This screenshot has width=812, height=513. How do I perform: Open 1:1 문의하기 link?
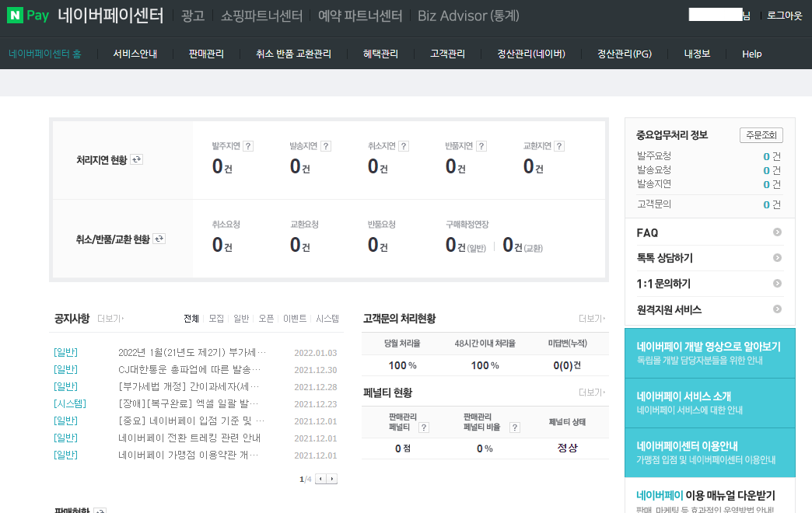(663, 284)
